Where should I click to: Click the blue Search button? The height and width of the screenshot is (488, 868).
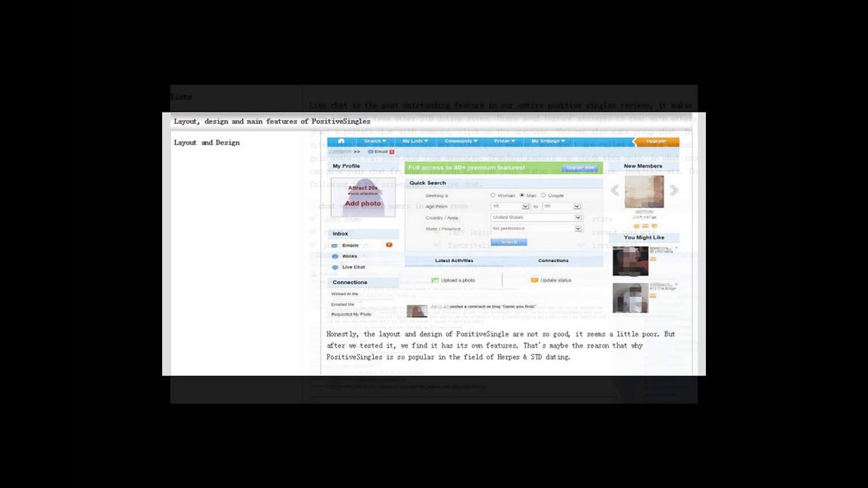509,242
